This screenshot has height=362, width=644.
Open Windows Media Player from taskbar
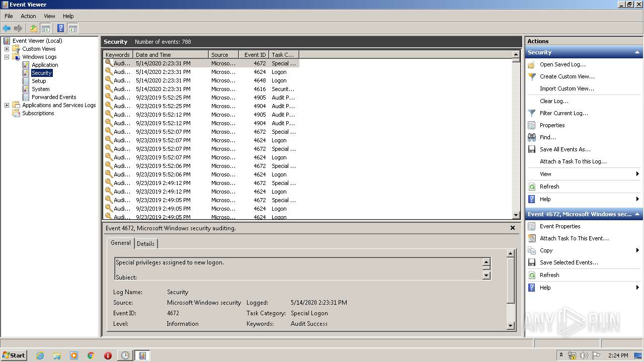pos(74,355)
